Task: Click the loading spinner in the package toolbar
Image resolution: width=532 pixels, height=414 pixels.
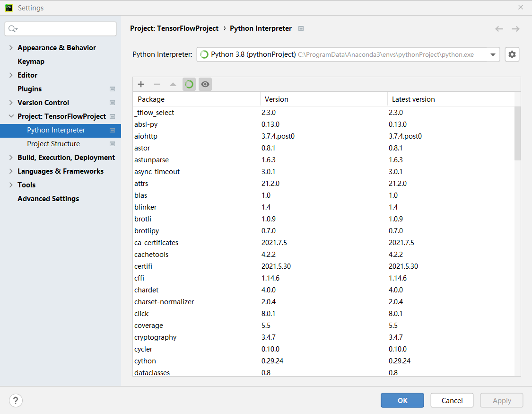Action: (x=189, y=84)
